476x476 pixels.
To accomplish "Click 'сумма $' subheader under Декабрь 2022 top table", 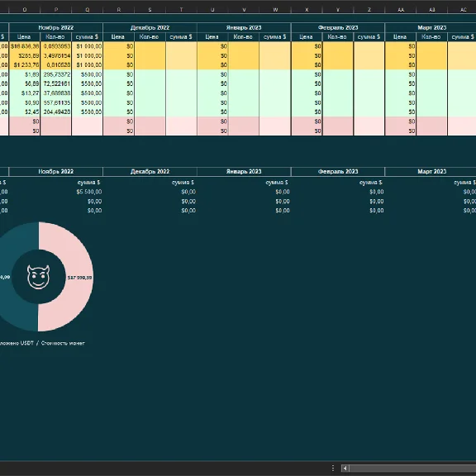I will (181, 37).
